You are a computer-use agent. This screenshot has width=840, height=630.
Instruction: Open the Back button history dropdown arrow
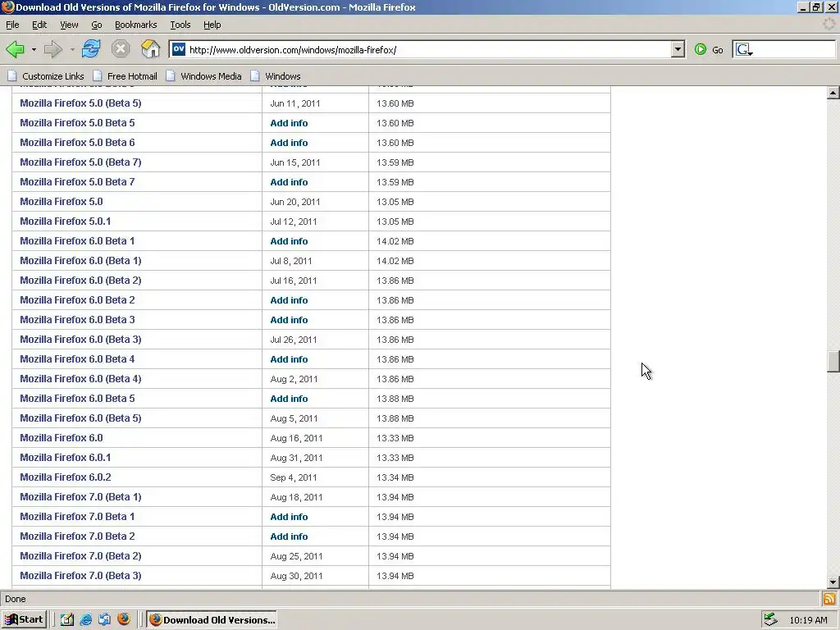click(x=34, y=50)
